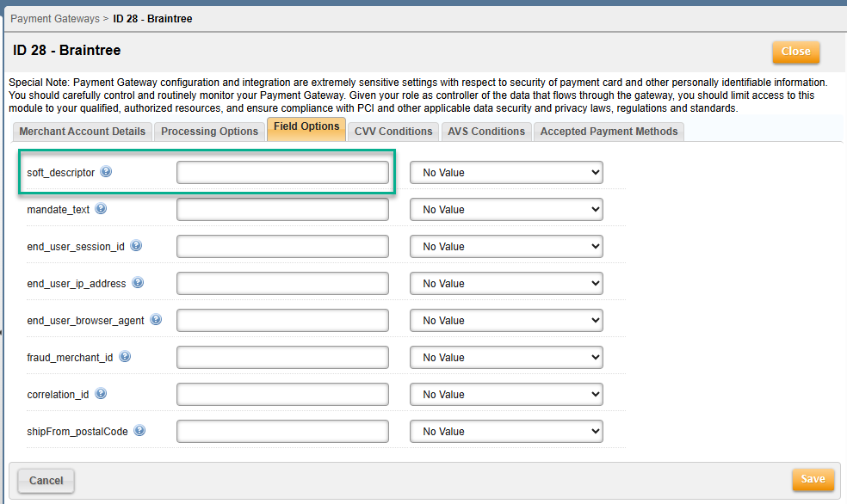Open help icon for soft_descriptor
The width and height of the screenshot is (847, 504).
click(x=106, y=172)
